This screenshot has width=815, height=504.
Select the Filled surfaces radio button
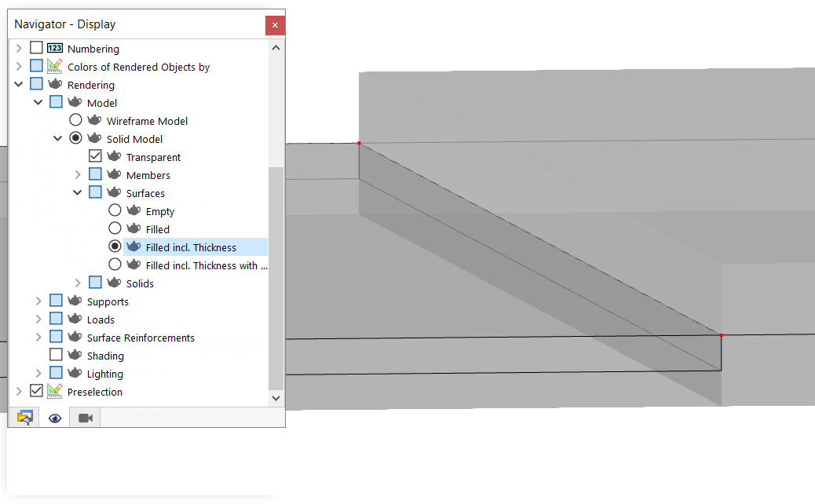tap(115, 228)
